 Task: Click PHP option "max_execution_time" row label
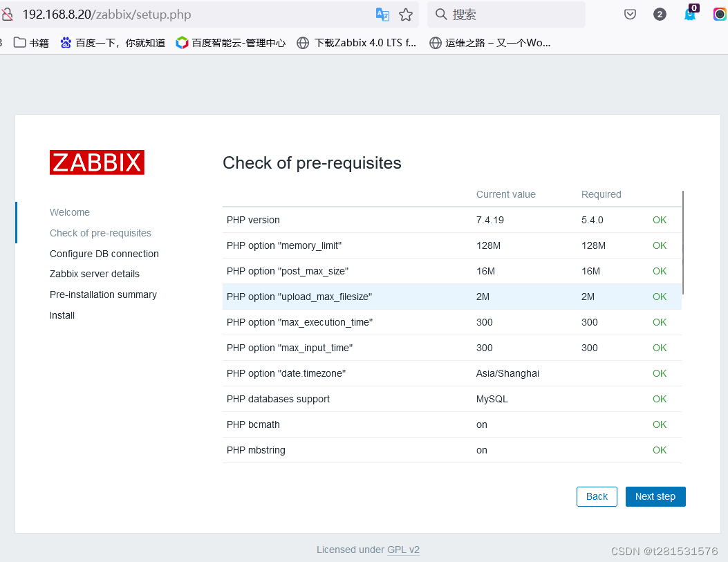pos(299,322)
